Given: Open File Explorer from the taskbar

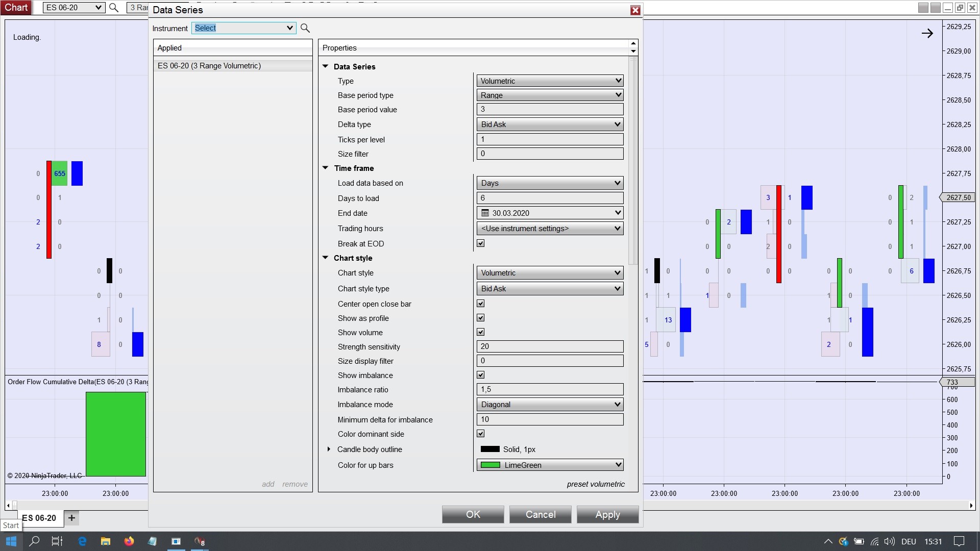Looking at the screenshot, I should 106,541.
